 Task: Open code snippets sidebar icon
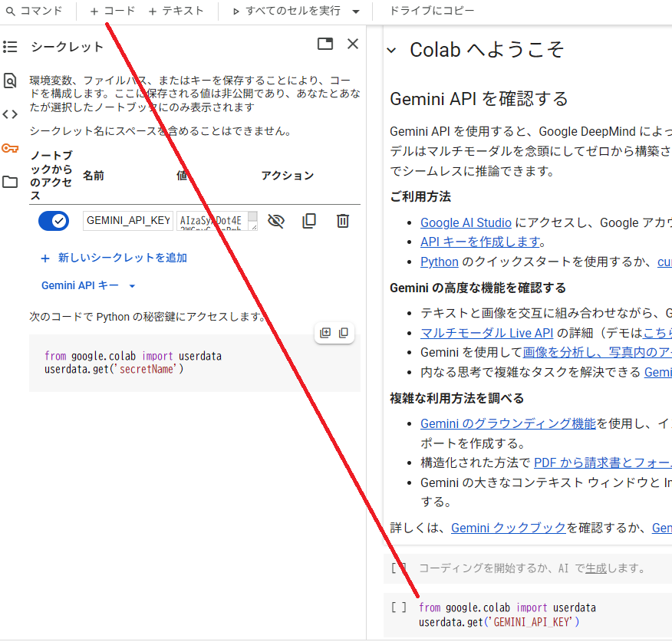[10, 114]
